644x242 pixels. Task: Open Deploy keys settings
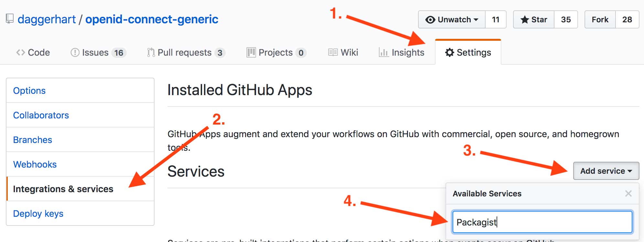(x=38, y=214)
